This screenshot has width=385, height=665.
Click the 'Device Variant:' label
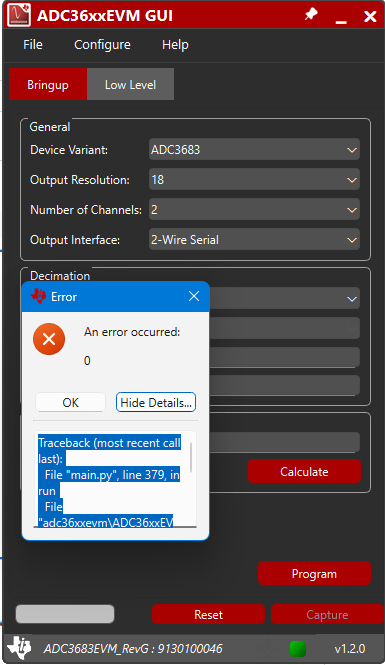tap(69, 150)
